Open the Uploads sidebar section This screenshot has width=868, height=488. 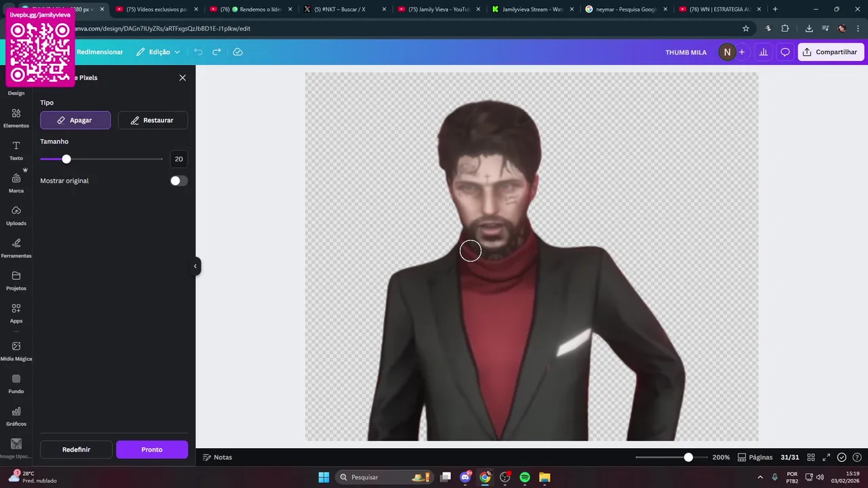(x=16, y=216)
